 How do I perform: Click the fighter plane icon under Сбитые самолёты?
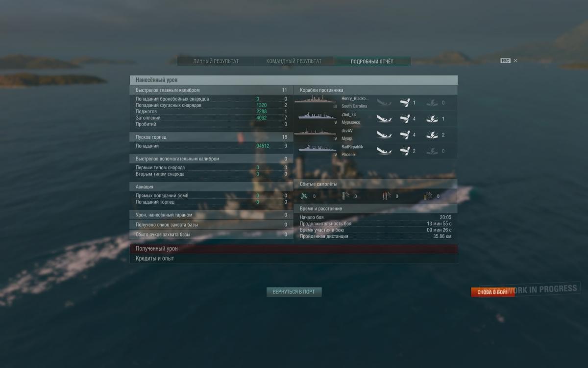point(304,196)
